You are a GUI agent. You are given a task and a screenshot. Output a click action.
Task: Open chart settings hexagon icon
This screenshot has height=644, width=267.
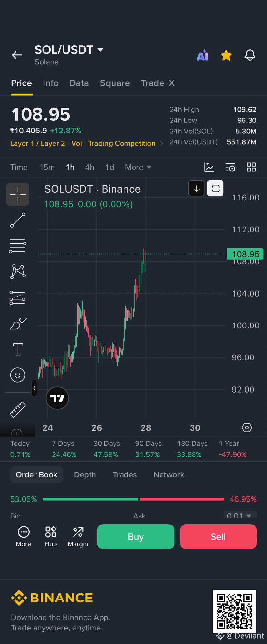[x=247, y=428]
